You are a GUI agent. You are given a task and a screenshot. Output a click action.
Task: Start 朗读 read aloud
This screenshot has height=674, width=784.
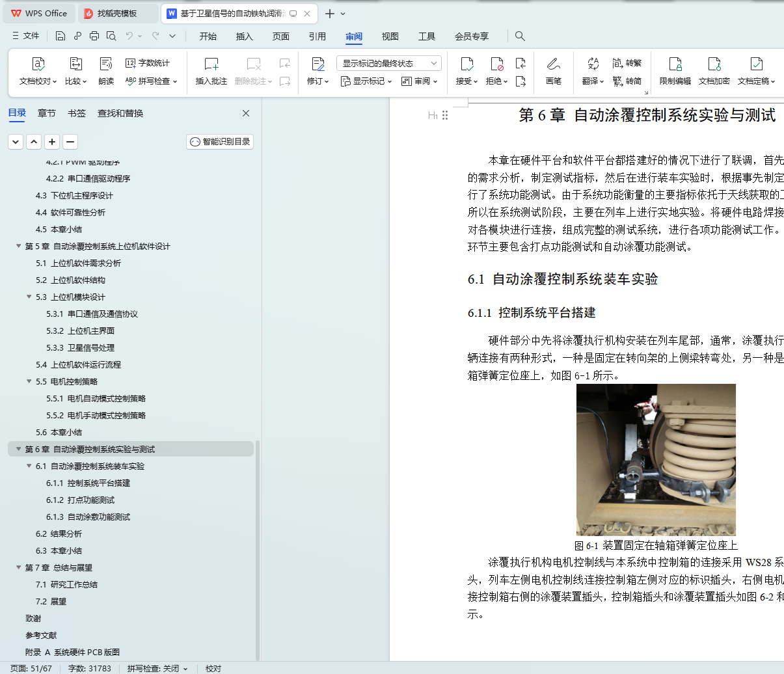click(106, 71)
